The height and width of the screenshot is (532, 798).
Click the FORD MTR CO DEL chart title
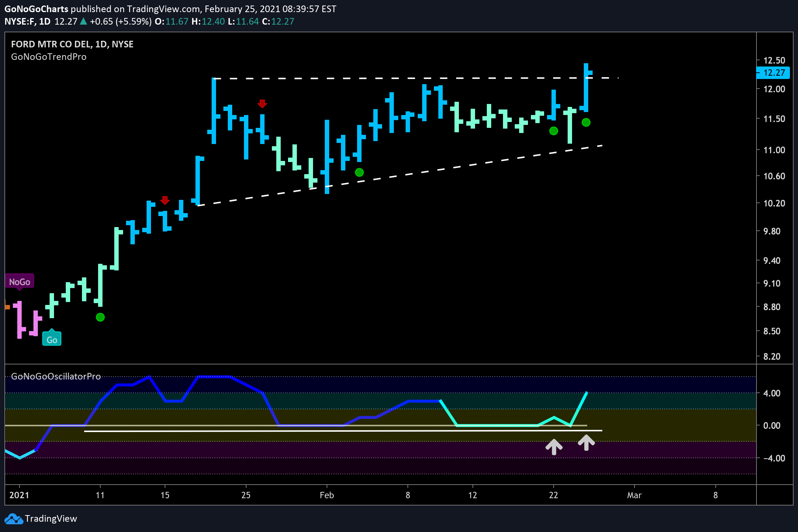tap(72, 44)
